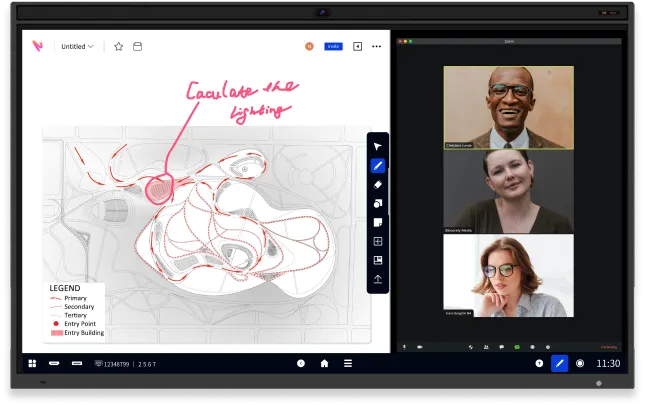Click the frame plus tool icon
This screenshot has width=645, height=405.
tap(378, 241)
